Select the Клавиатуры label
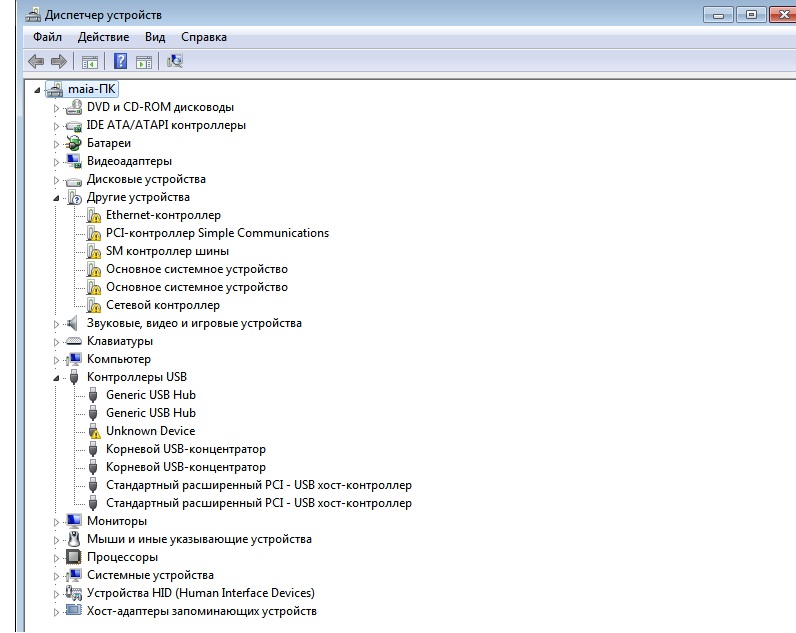This screenshot has height=633, width=796. (119, 341)
